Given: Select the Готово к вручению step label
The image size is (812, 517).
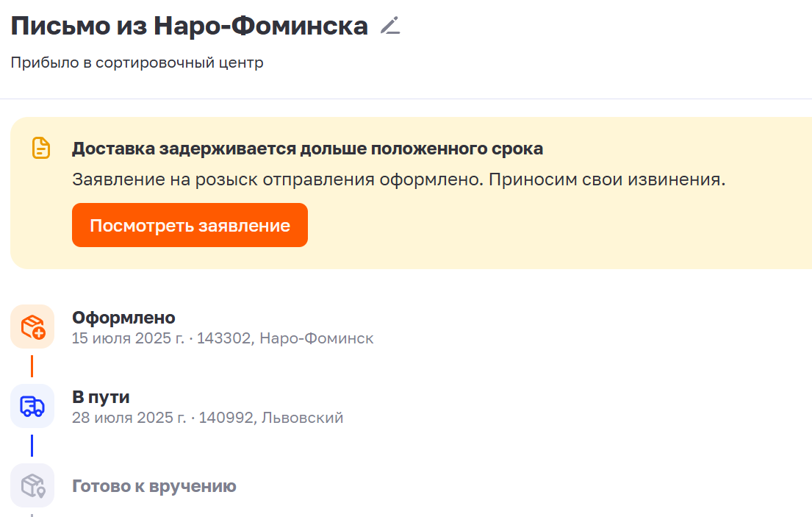Looking at the screenshot, I should 154,486.
